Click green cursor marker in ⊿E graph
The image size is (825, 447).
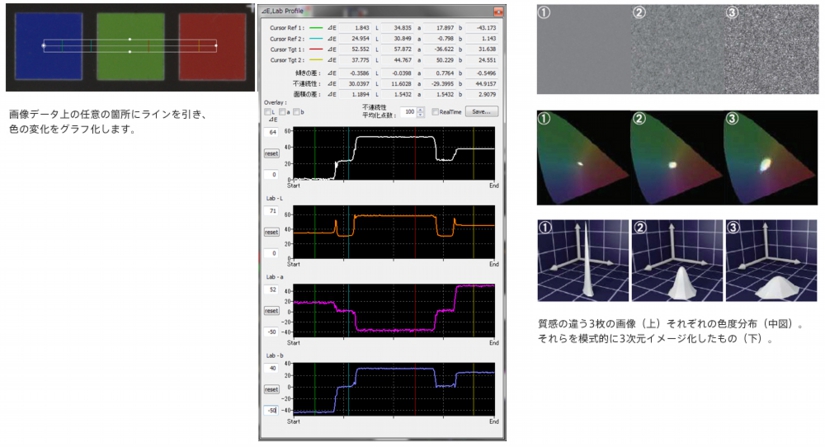[315, 153]
